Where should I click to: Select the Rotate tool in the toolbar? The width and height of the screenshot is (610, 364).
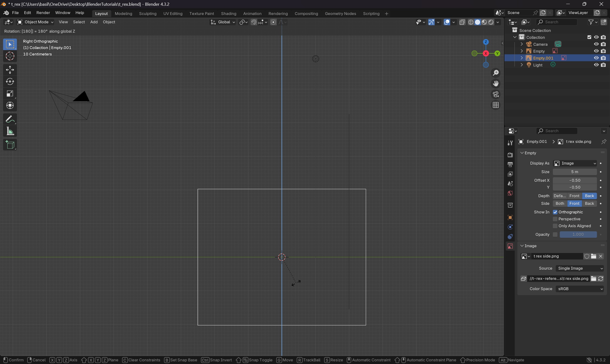(10, 82)
